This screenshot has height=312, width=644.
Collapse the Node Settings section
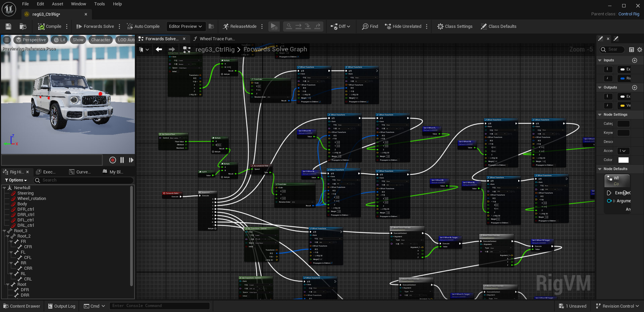[600, 115]
